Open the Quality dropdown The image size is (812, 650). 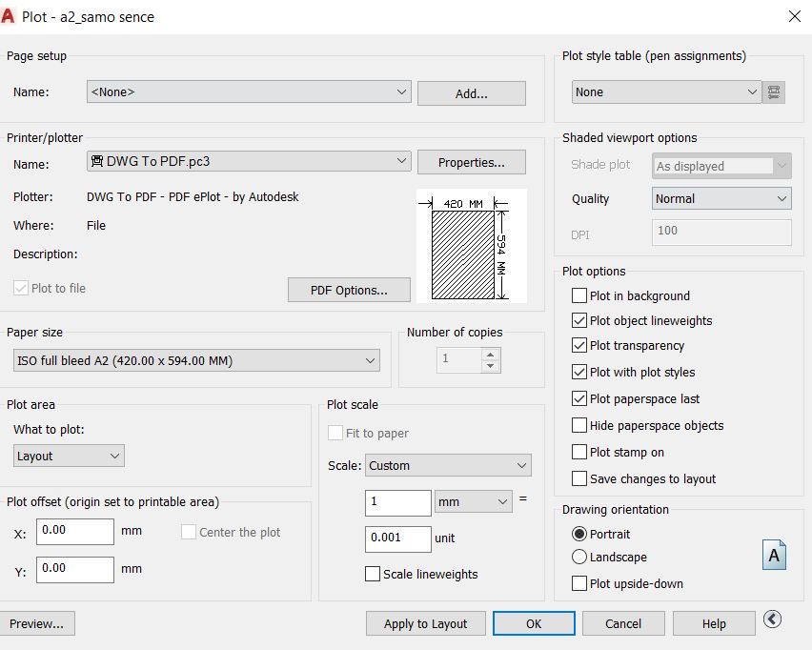[721, 199]
